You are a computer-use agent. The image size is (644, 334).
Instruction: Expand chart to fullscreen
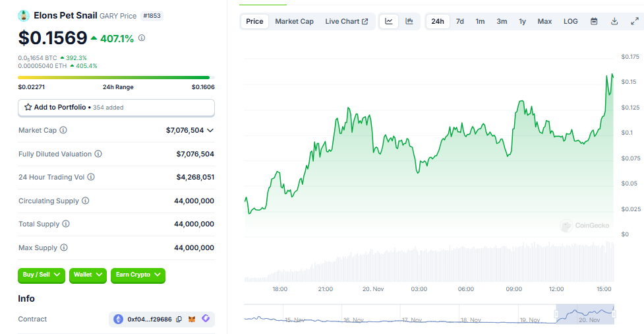tap(635, 21)
